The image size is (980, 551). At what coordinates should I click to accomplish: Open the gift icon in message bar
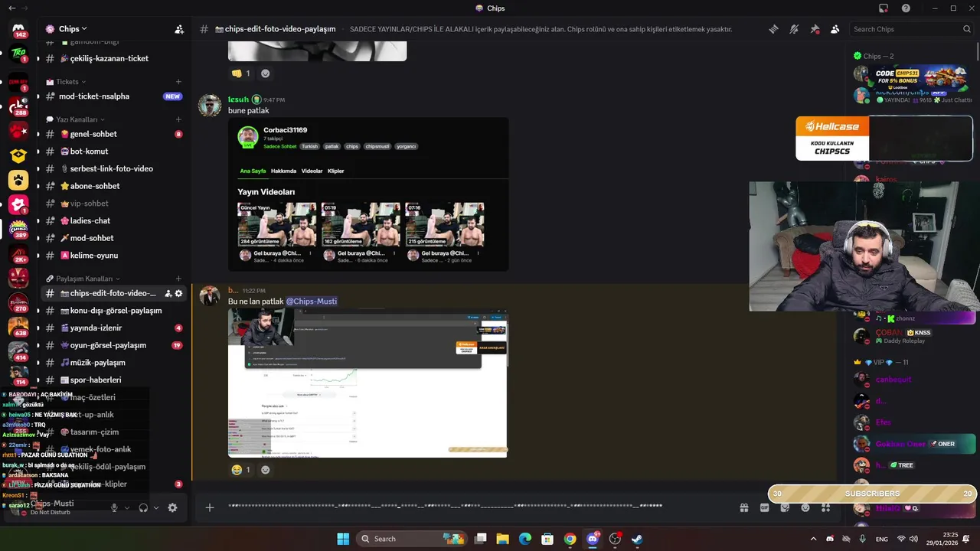point(743,507)
